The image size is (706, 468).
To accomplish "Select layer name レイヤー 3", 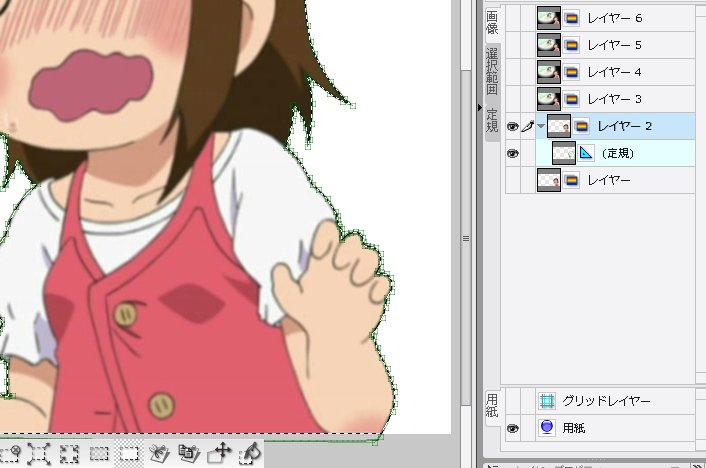I will [615, 100].
